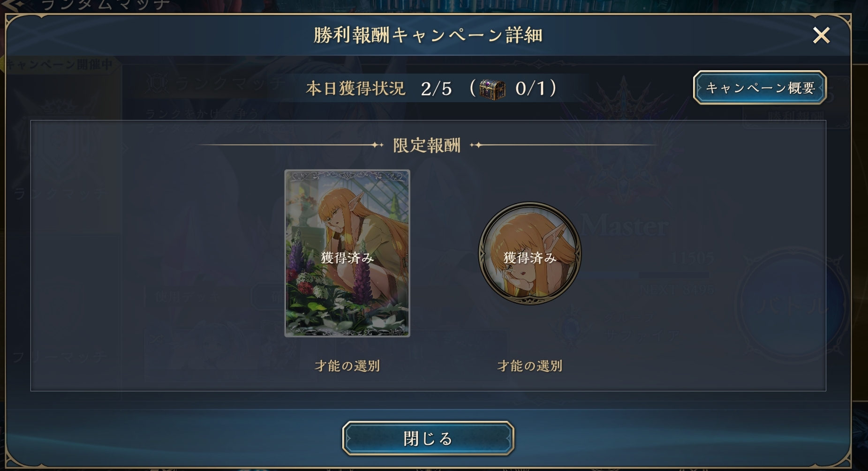Click the ランダムマッチ header text
The height and width of the screenshot is (471, 868).
(x=105, y=5)
